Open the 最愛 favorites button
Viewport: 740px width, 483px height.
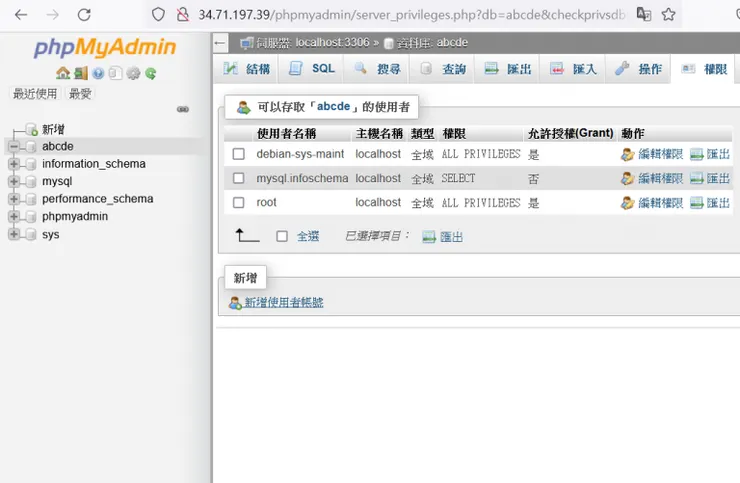80,93
